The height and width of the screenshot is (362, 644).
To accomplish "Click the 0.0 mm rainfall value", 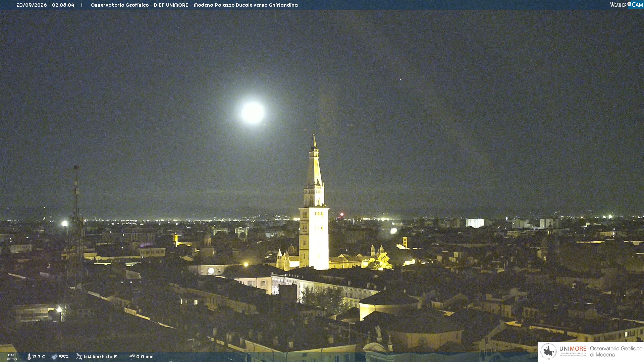I will pyautogui.click(x=145, y=357).
